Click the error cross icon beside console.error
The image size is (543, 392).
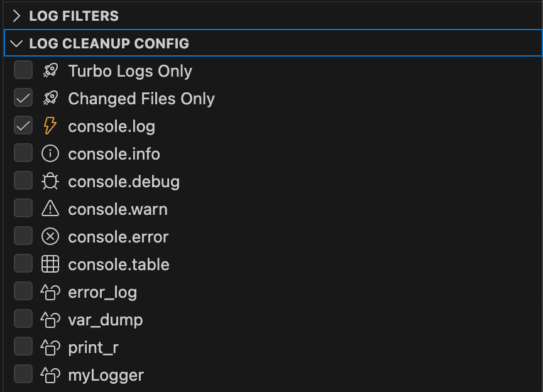[x=50, y=237]
